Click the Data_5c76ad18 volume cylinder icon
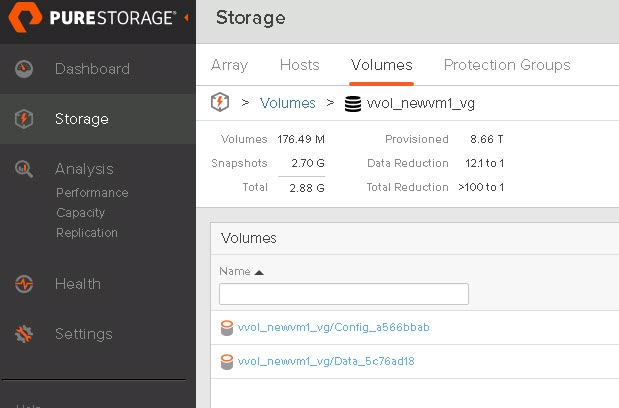619x408 pixels. click(x=227, y=362)
